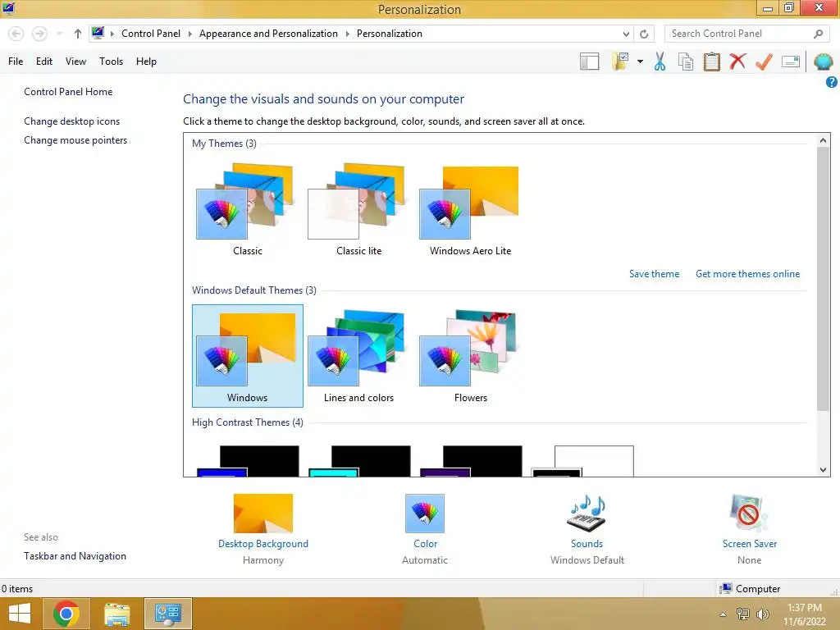Click the globe toolbar icon
The image size is (840, 630).
(x=823, y=62)
